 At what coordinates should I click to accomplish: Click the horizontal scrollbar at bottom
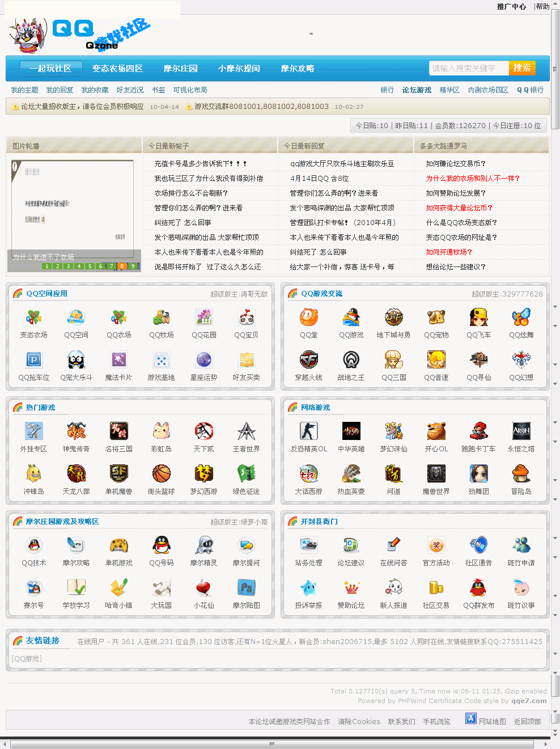271,744
